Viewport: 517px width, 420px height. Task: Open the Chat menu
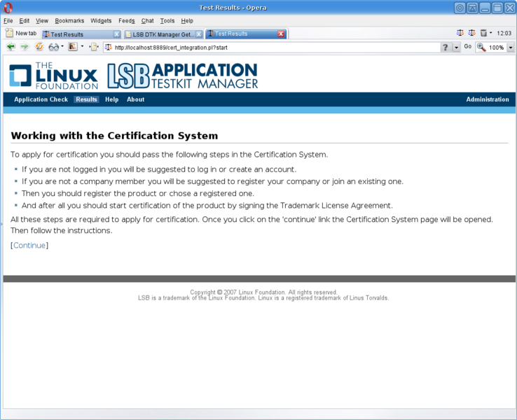147,21
